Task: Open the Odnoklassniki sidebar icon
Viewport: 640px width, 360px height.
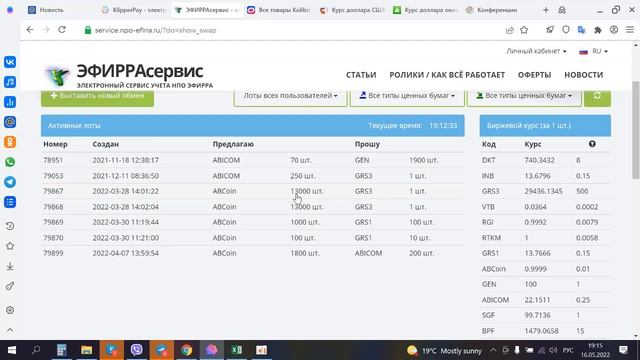Action: coord(10,142)
